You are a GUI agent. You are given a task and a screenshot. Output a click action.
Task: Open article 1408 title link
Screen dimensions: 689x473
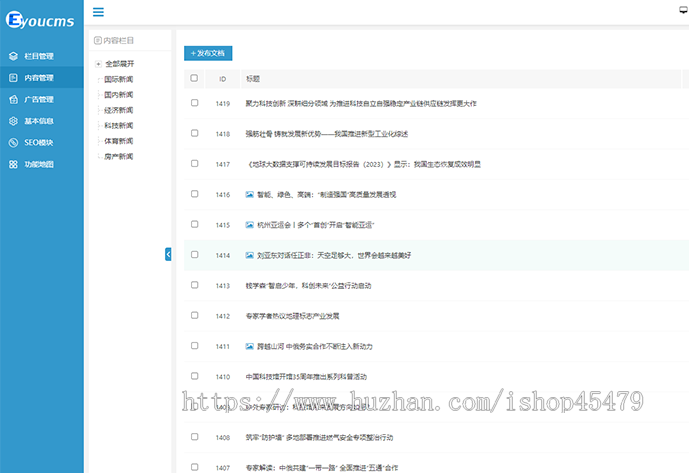319,437
